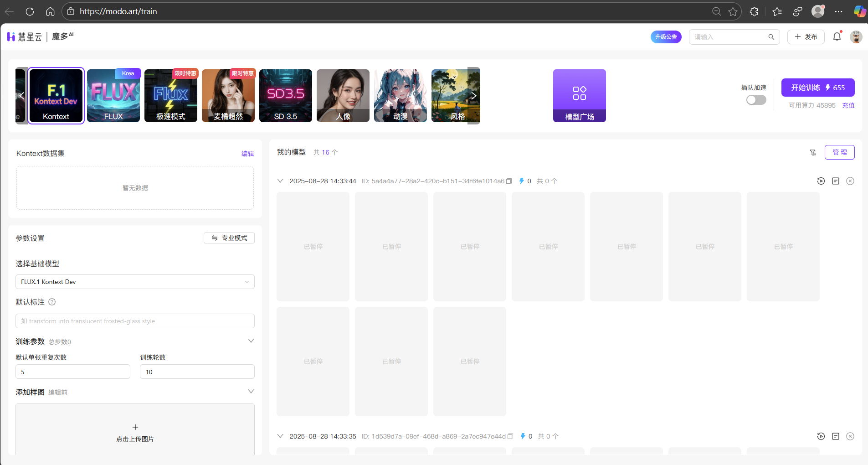Image resolution: width=868 pixels, height=465 pixels.
Task: Click the 默认标注 help question icon
Action: [x=52, y=302]
